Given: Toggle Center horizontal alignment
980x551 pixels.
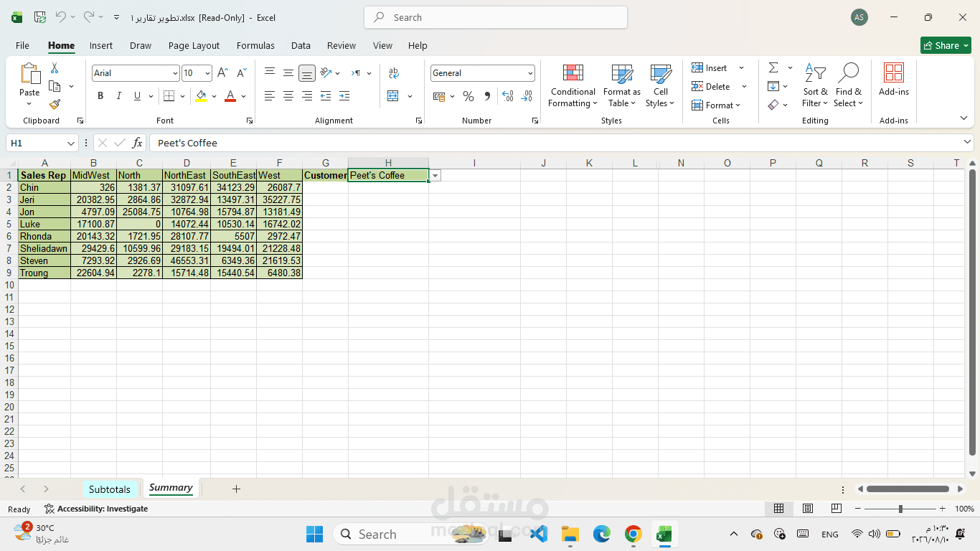Looking at the screenshot, I should coord(288,96).
